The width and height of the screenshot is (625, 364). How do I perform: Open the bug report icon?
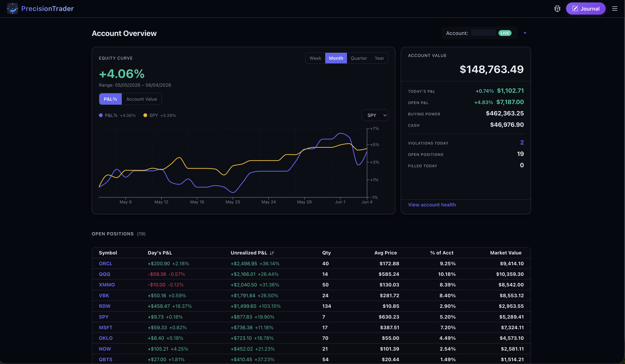[x=557, y=9]
